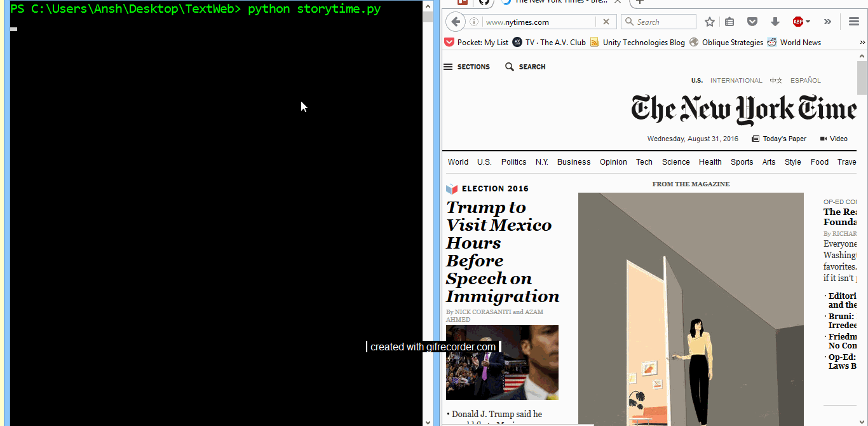This screenshot has width=868, height=426.
Task: Open the Pocket: My List bookmark
Action: click(x=477, y=43)
